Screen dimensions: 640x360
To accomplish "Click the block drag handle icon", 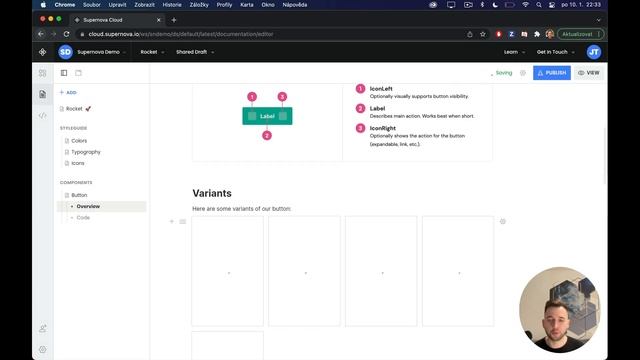I will tap(183, 221).
